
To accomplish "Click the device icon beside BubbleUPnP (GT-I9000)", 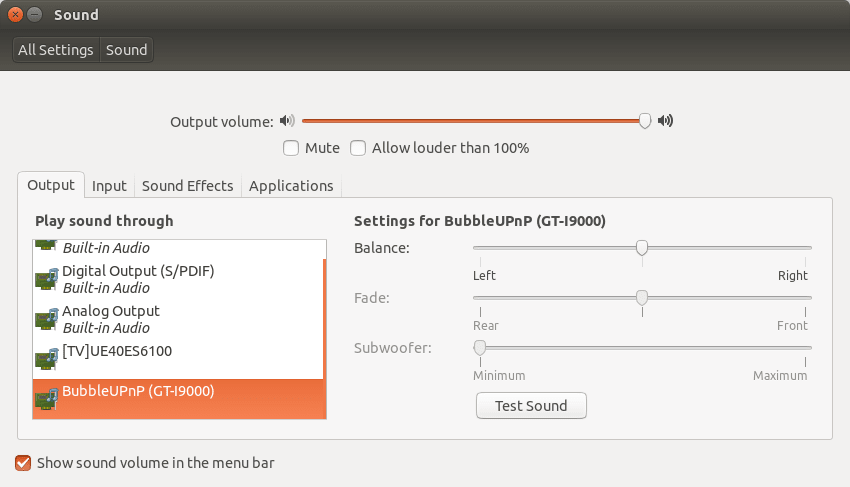I will click(47, 399).
